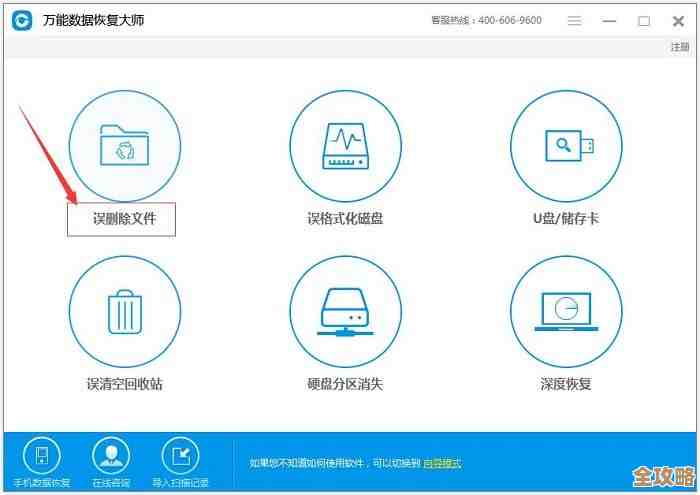
Task: Open the phone data recovery icon
Action: tap(42, 456)
